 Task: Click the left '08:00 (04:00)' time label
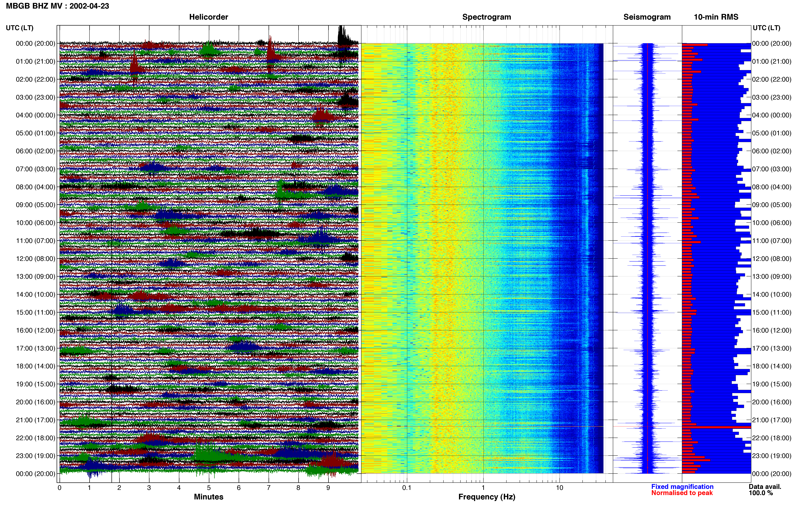click(35, 187)
